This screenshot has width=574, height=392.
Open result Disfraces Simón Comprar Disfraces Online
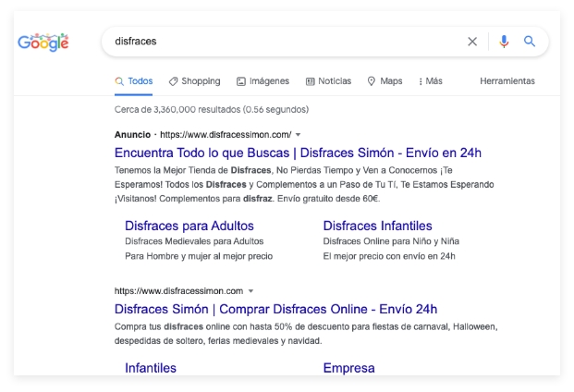(x=275, y=310)
